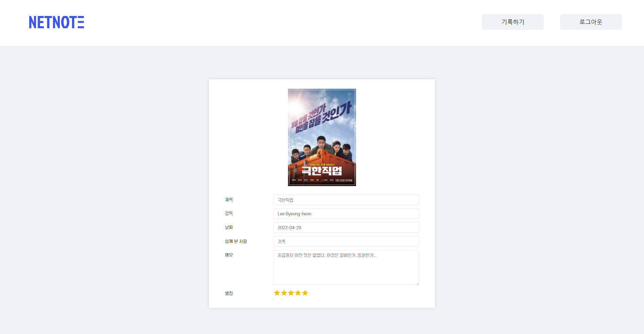Image resolution: width=644 pixels, height=334 pixels.
Task: Click the second star in the rating row
Action: [x=284, y=293]
